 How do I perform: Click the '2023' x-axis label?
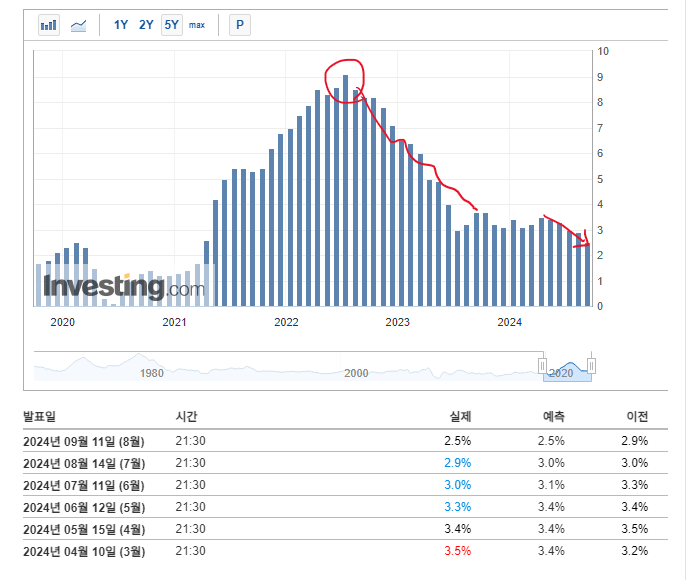(x=397, y=322)
